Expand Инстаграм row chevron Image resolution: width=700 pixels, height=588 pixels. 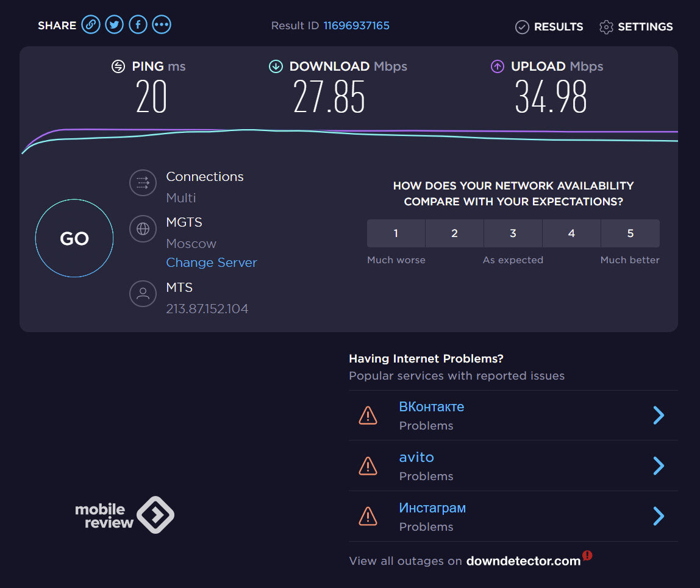(659, 516)
